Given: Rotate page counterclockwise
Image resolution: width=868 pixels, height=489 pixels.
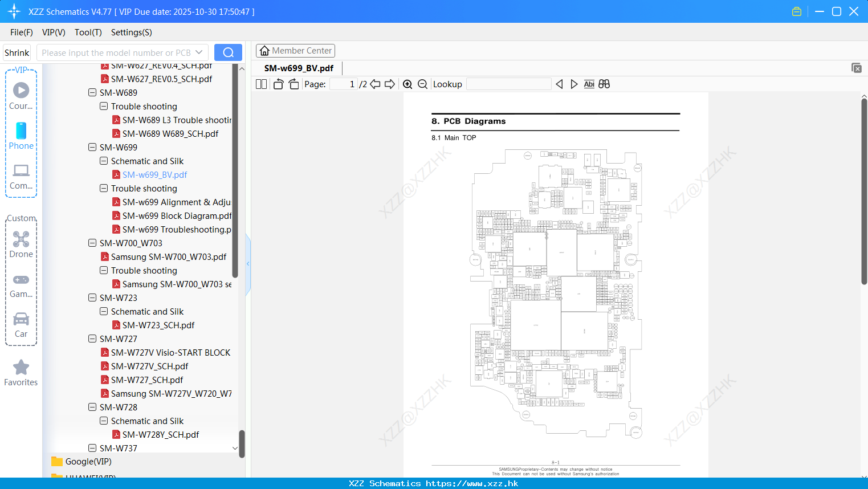Looking at the screenshot, I should tap(278, 84).
